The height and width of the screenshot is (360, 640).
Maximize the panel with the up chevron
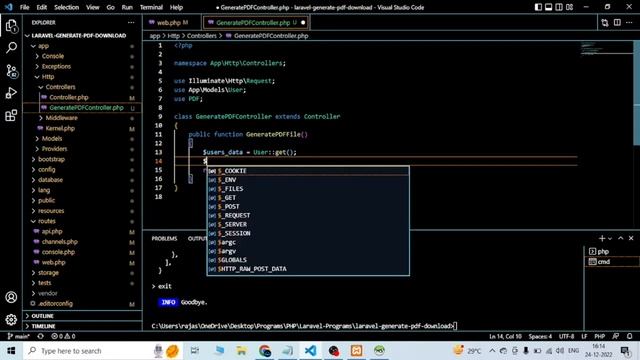620,238
